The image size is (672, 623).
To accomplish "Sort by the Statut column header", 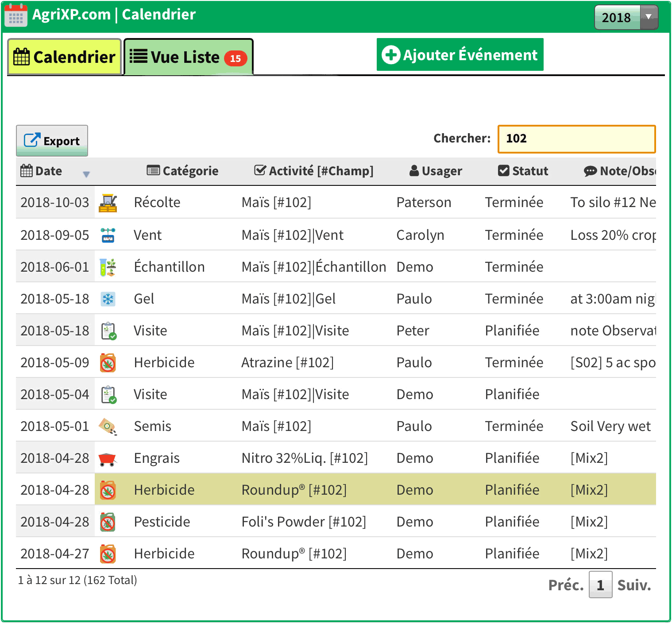I will click(523, 171).
